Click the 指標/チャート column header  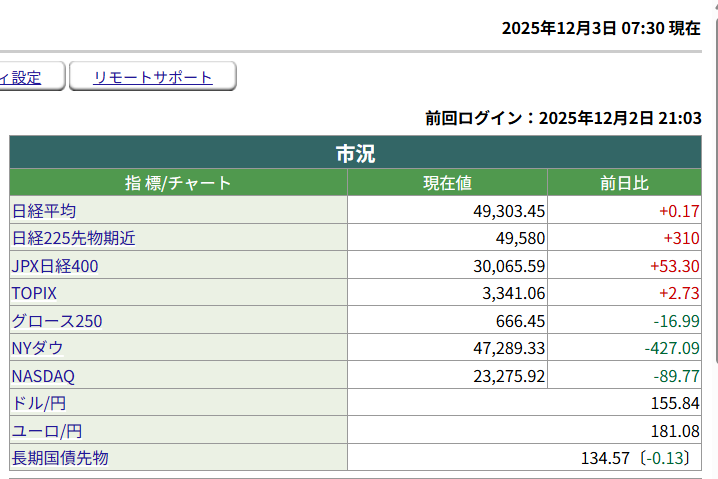(178, 183)
